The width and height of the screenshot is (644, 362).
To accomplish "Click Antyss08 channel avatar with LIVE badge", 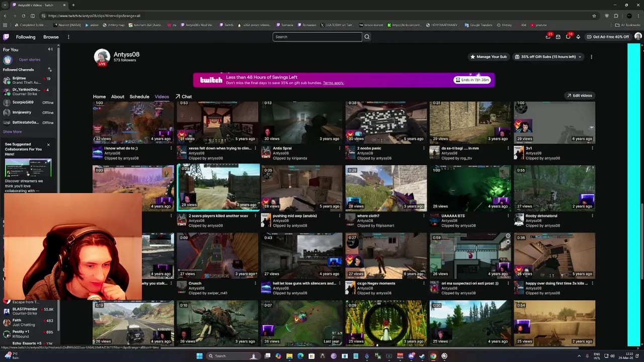I will coord(102,57).
